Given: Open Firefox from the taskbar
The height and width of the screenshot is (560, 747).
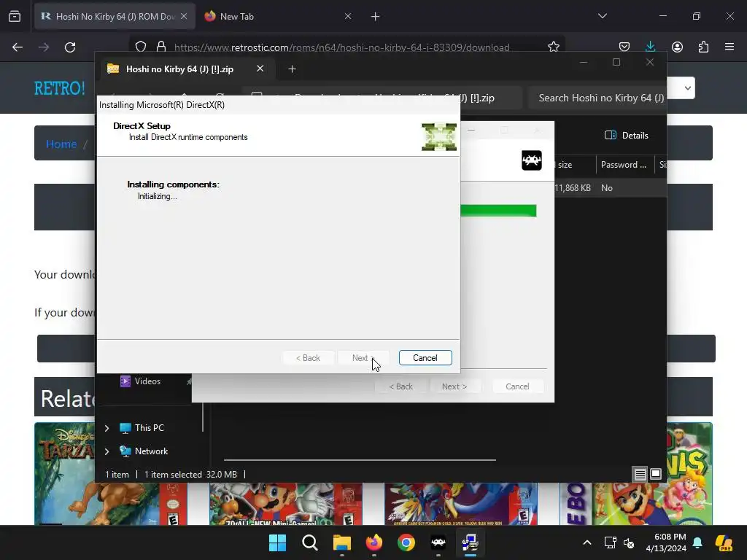Looking at the screenshot, I should pos(374,542).
